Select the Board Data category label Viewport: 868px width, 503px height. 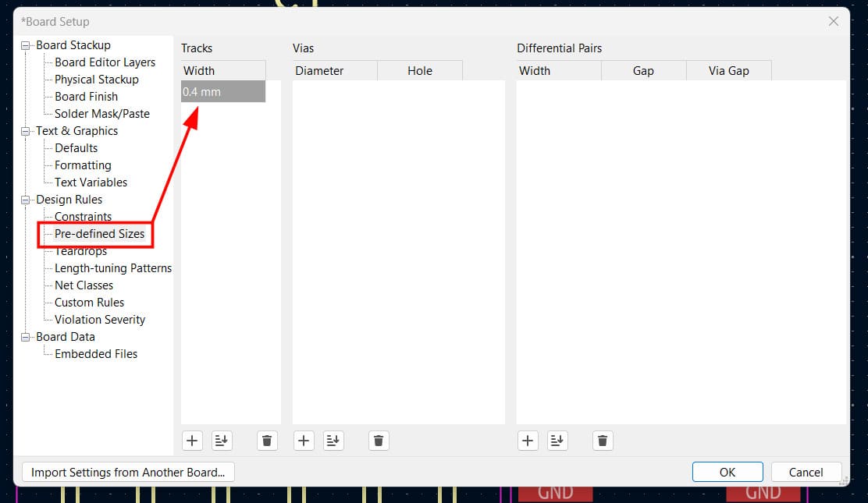[x=66, y=337]
